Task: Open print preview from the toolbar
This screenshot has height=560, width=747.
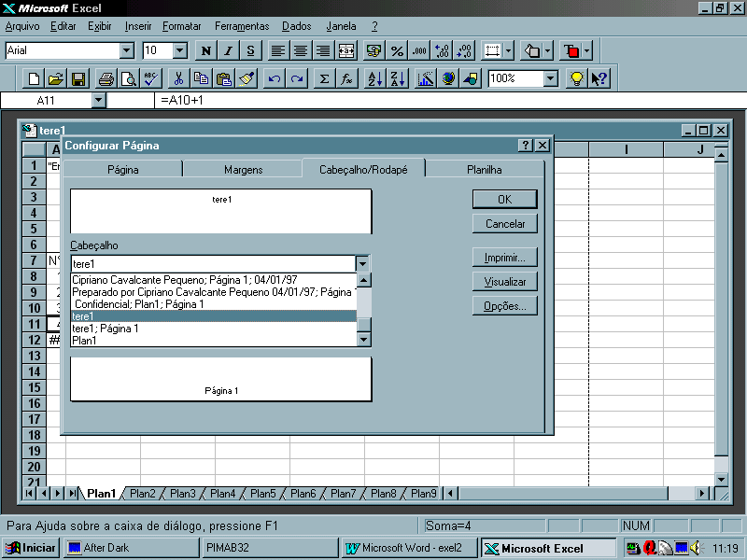Action: pyautogui.click(x=129, y=78)
